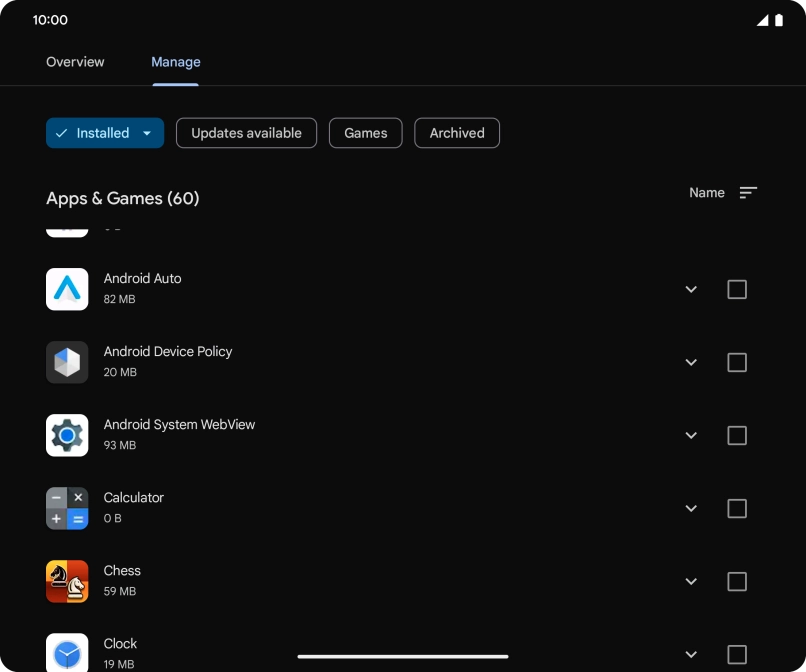Tap the Name sort label
The image size is (806, 672).
pyautogui.click(x=707, y=193)
